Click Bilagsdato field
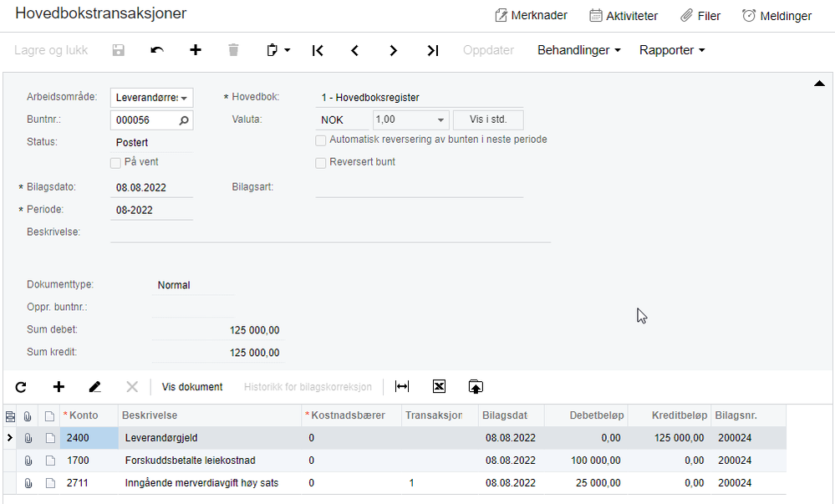 pyautogui.click(x=152, y=187)
